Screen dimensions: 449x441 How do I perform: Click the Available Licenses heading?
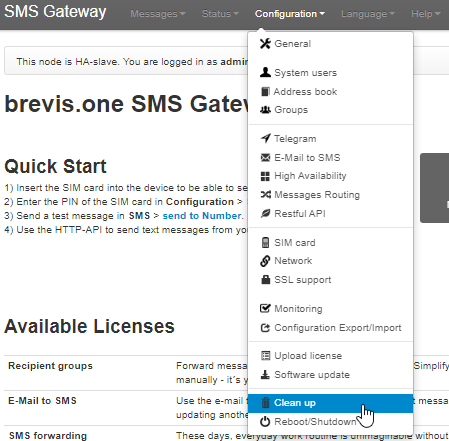click(x=89, y=326)
